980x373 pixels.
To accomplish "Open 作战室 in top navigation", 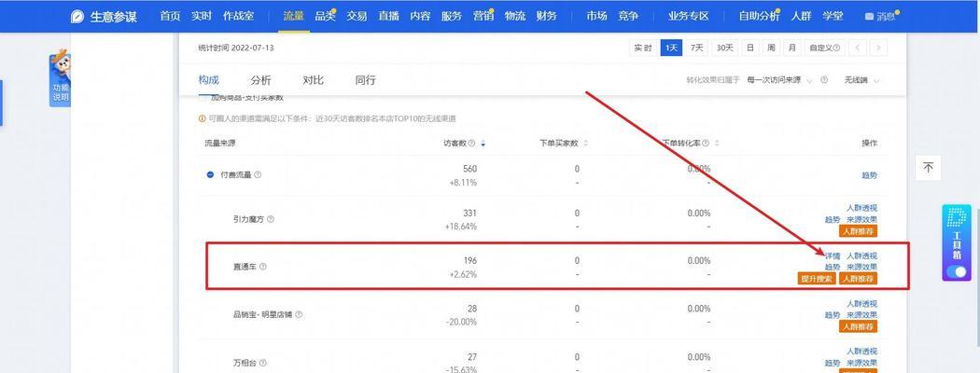I will point(238,16).
